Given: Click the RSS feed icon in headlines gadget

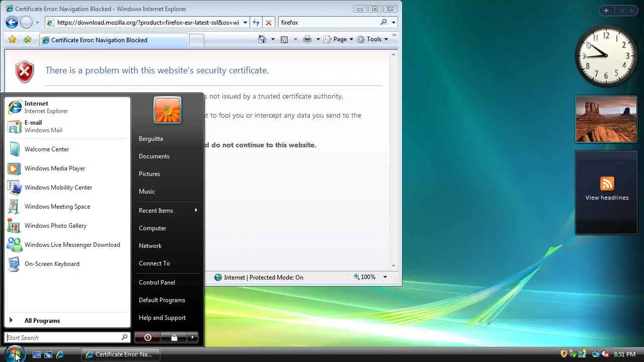Looking at the screenshot, I should (607, 184).
